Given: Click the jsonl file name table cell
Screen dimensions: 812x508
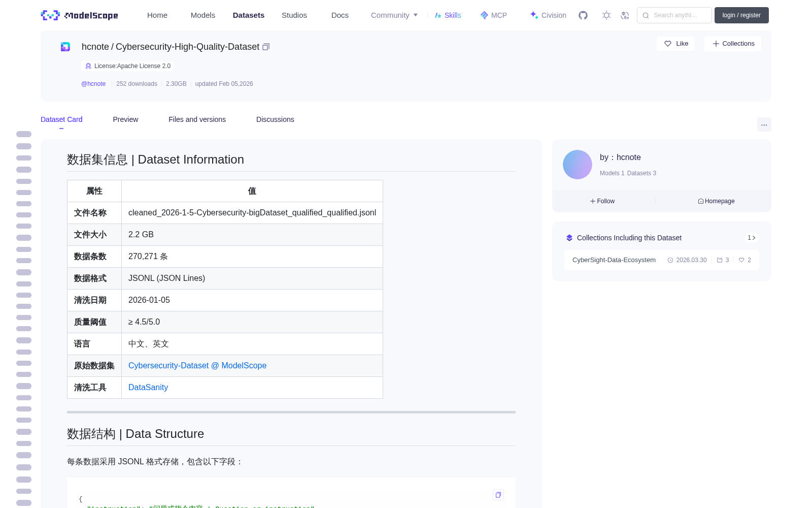Looking at the screenshot, I should 252,213.
